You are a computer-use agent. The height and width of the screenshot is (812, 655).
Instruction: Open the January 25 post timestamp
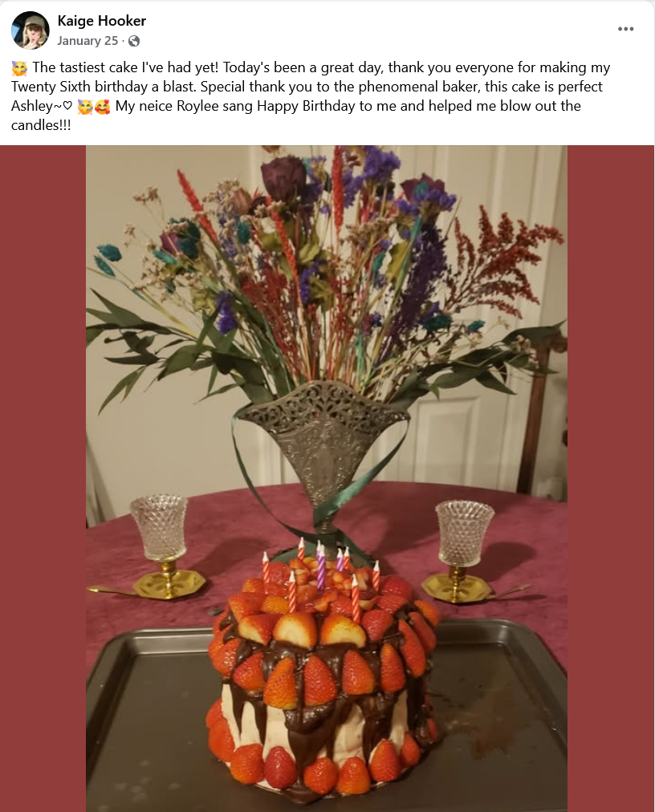pos(87,41)
